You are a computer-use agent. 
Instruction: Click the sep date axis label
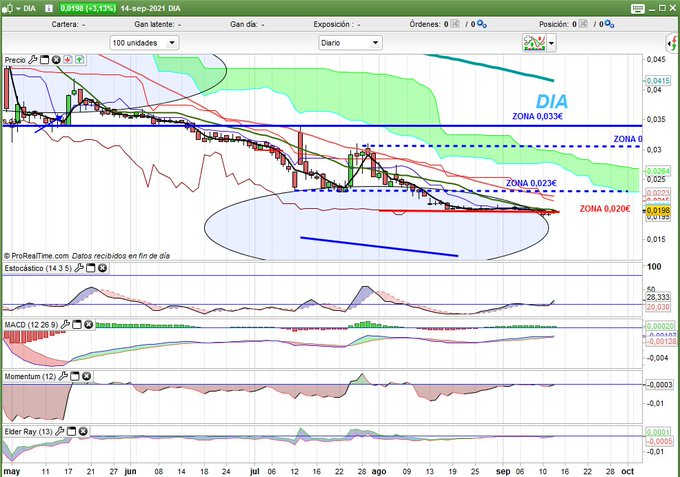(x=503, y=471)
